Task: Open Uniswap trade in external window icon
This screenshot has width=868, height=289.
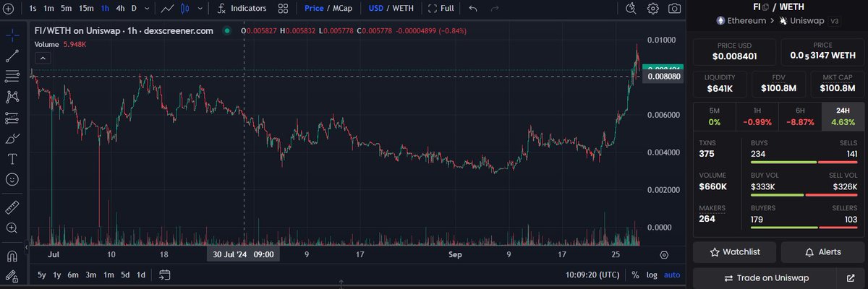Action: [x=850, y=277]
